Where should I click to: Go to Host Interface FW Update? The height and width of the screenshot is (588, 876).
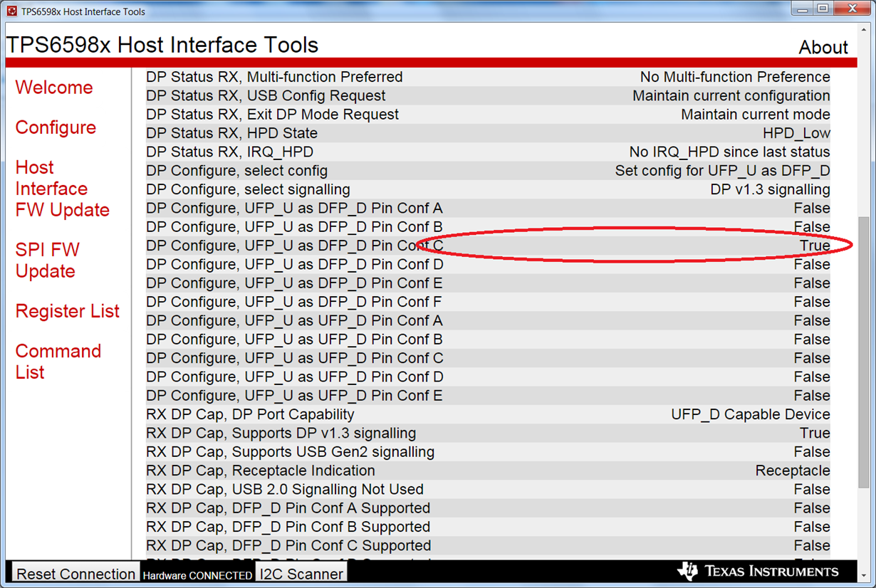coord(62,189)
